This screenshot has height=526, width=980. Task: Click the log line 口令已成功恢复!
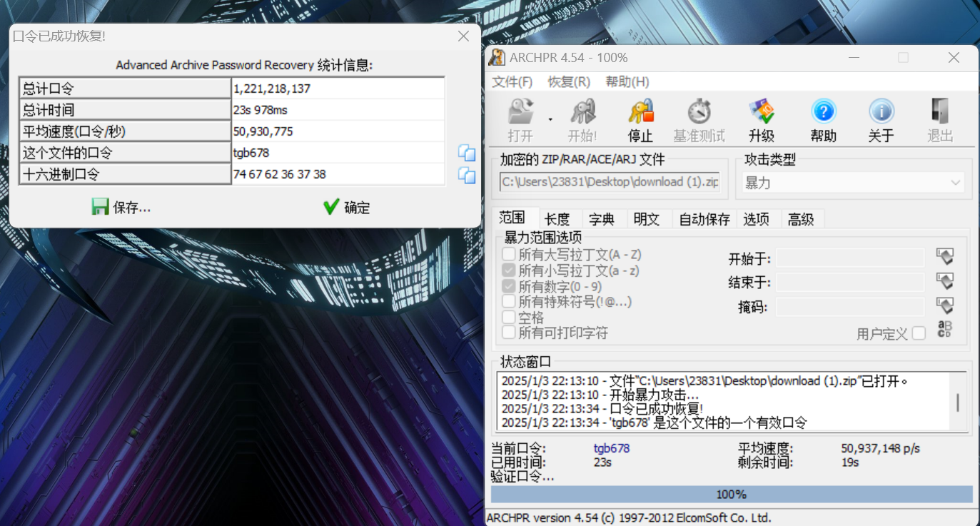click(x=602, y=408)
